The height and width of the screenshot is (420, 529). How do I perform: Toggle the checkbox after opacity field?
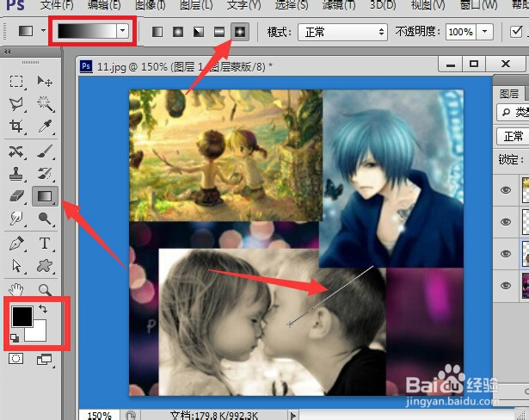(516, 32)
